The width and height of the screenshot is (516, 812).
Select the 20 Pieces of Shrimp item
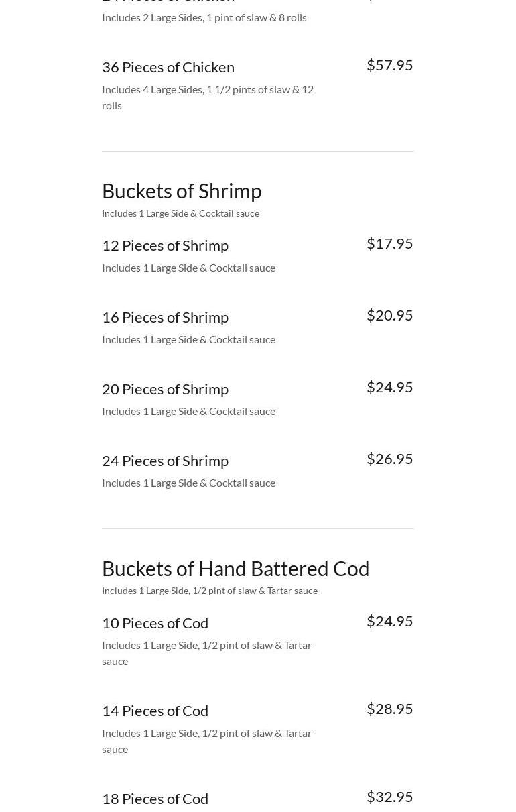click(x=165, y=389)
